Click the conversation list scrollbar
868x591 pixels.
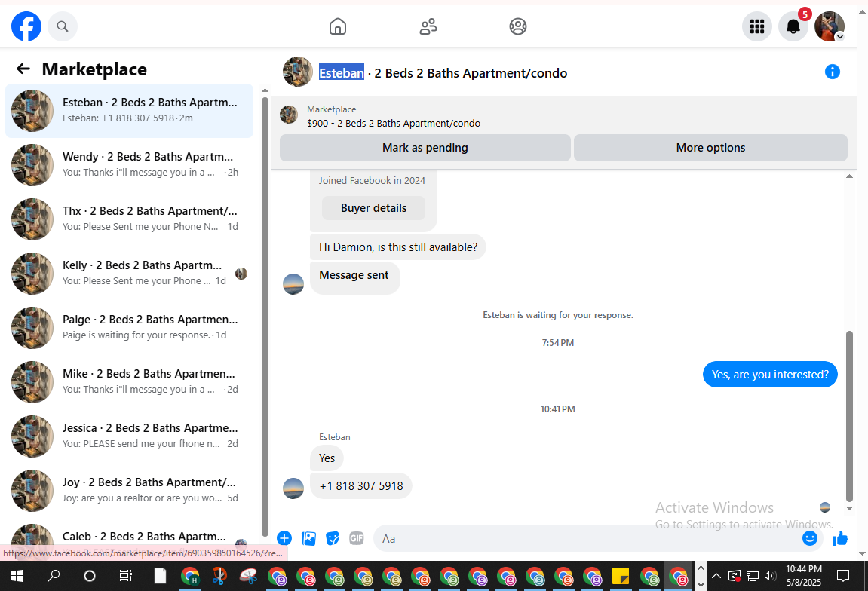[x=265, y=315]
